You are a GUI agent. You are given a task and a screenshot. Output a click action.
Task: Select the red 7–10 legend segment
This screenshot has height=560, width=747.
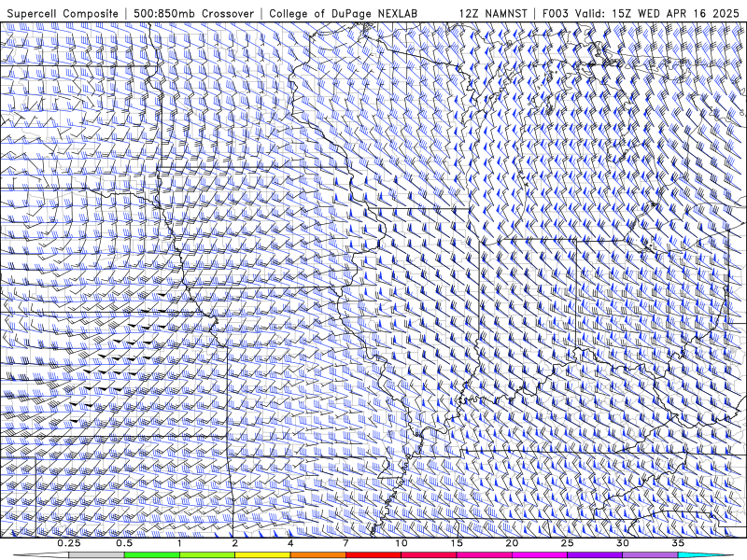(x=373, y=555)
